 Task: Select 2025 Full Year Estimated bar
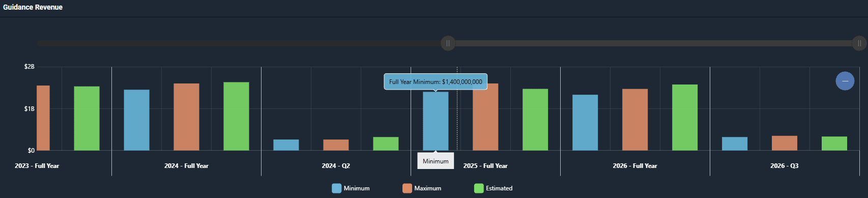[535, 120]
